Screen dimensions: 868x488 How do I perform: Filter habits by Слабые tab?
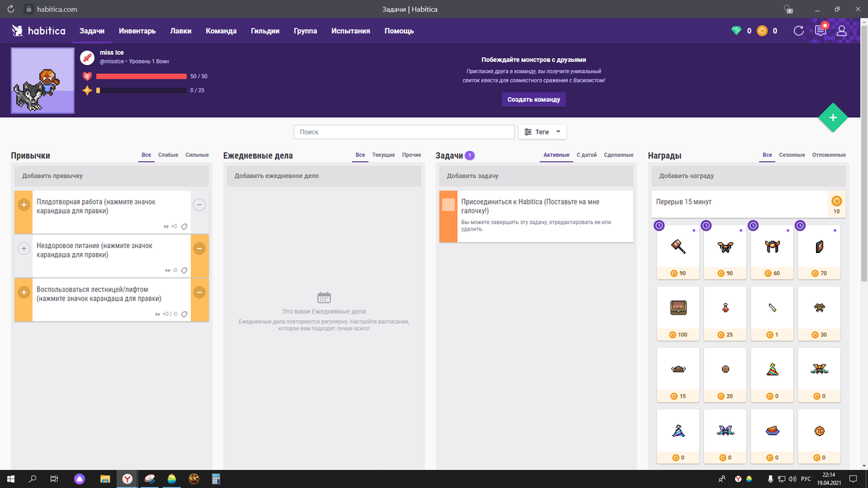[169, 155]
